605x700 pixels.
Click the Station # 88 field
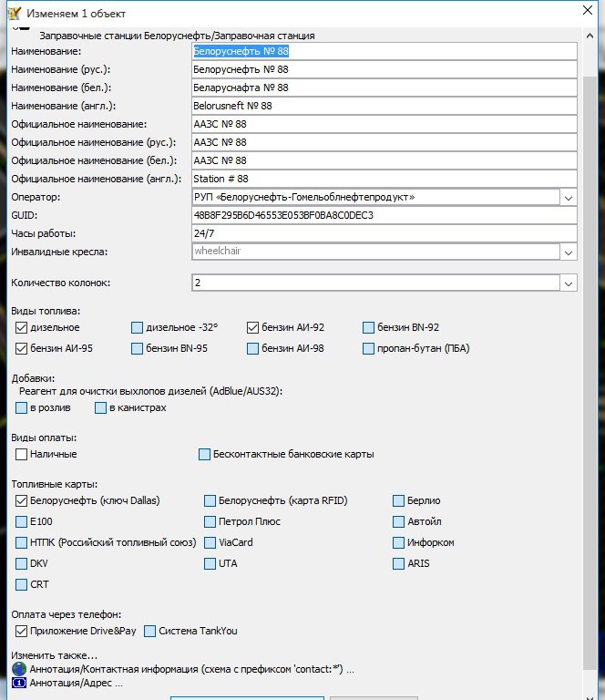pyautogui.click(x=385, y=179)
